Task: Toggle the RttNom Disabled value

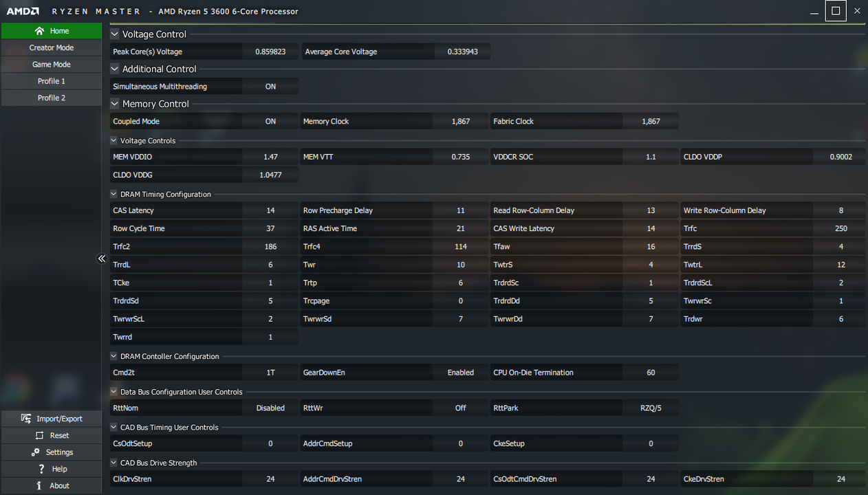Action: (x=270, y=408)
